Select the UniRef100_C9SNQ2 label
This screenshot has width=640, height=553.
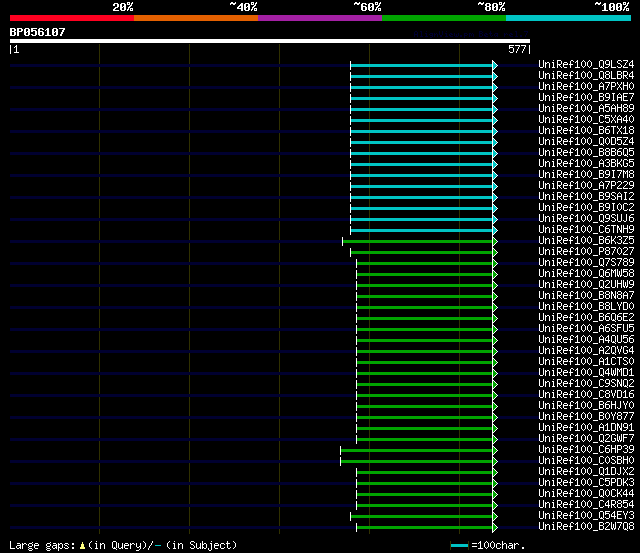pyautogui.click(x=586, y=384)
